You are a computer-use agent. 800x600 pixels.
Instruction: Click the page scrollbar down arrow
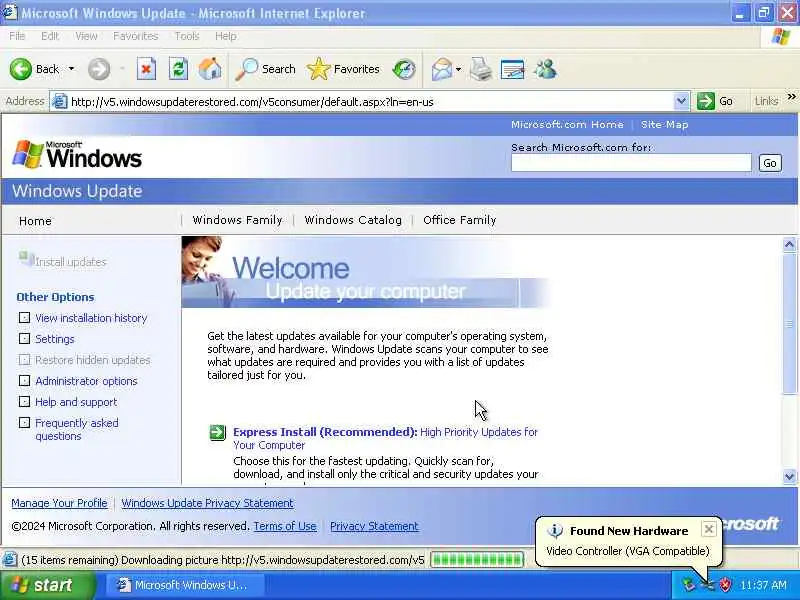tap(789, 477)
